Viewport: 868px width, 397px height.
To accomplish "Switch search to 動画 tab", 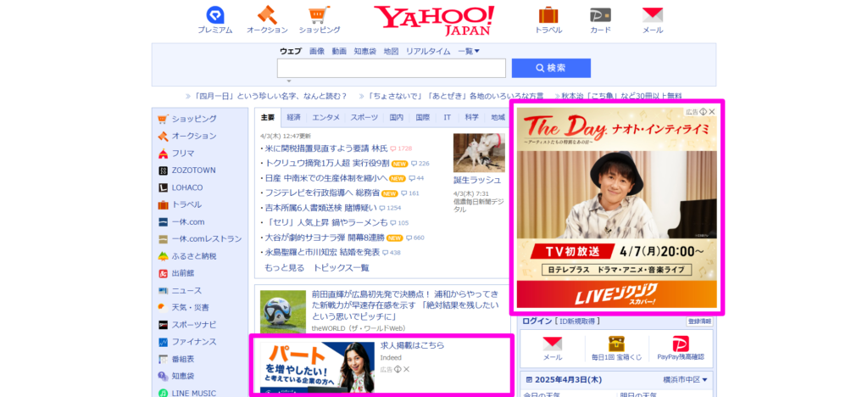I will click(x=339, y=51).
